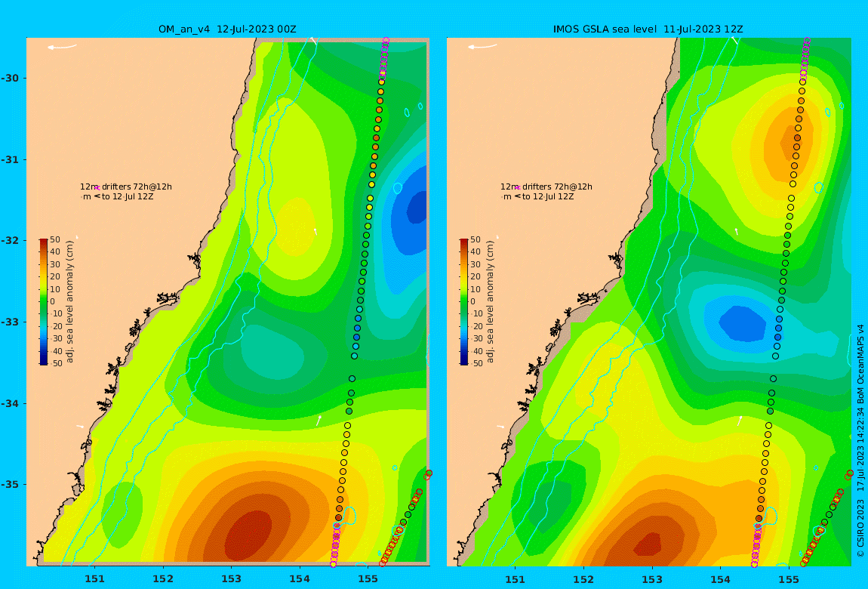Image resolution: width=868 pixels, height=589 pixels.
Task: Click the right map's sea level color scale bar
Action: point(464,302)
